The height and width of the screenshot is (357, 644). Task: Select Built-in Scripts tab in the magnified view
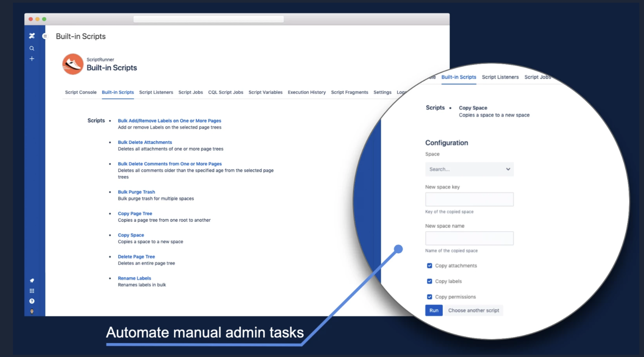[x=459, y=77]
